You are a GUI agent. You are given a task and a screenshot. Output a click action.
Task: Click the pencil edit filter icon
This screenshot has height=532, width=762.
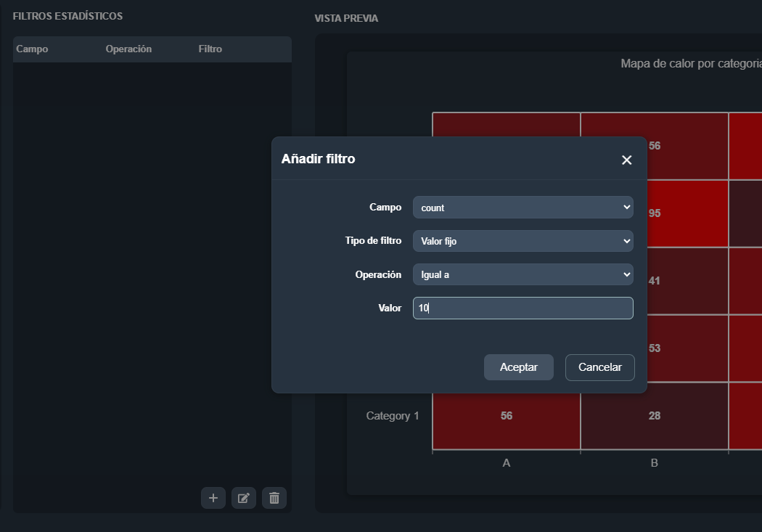coord(244,498)
